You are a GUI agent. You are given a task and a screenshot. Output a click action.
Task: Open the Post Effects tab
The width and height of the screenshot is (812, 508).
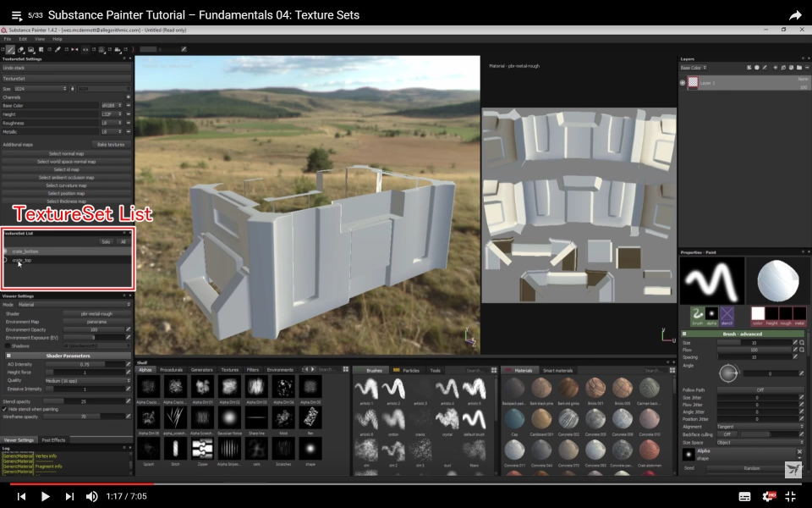pyautogui.click(x=53, y=440)
